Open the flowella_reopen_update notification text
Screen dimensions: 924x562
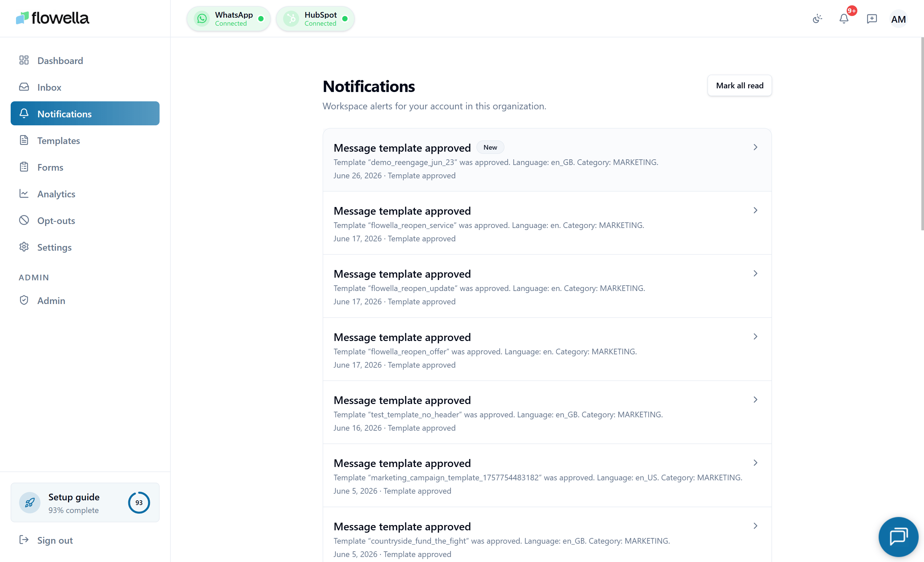489,288
